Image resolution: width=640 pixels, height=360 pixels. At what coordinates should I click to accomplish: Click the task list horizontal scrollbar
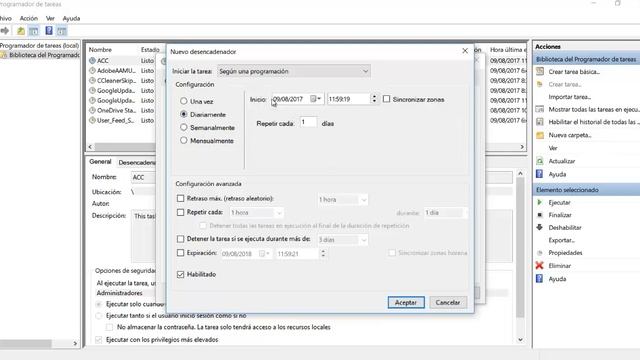(125, 147)
